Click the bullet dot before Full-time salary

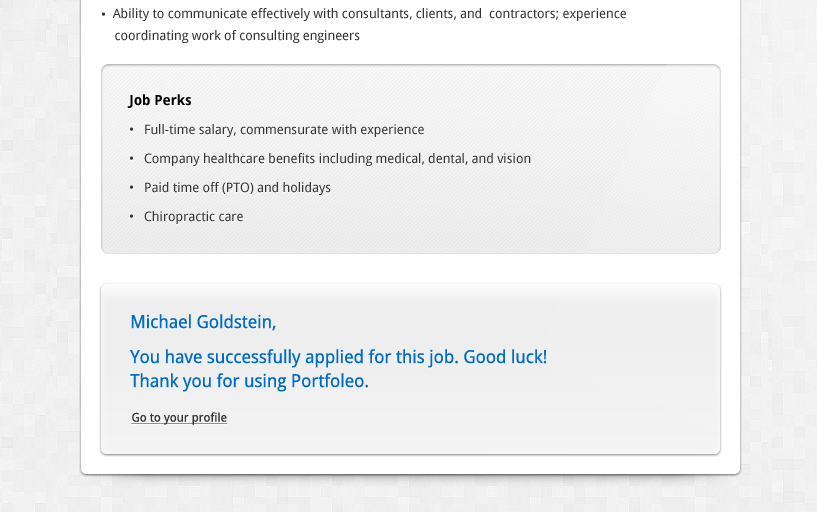pos(131,129)
